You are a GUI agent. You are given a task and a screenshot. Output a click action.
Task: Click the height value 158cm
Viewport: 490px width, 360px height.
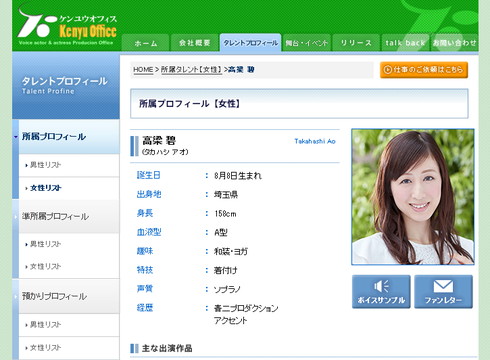[225, 214]
